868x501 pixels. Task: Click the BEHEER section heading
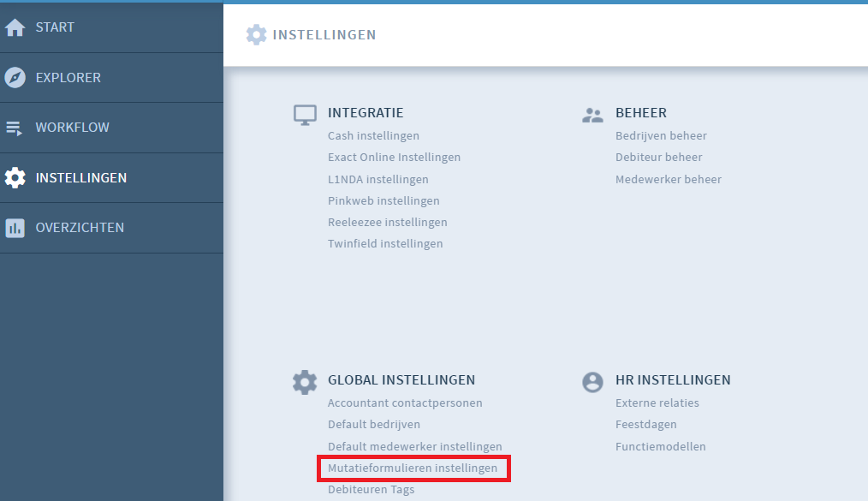click(641, 113)
